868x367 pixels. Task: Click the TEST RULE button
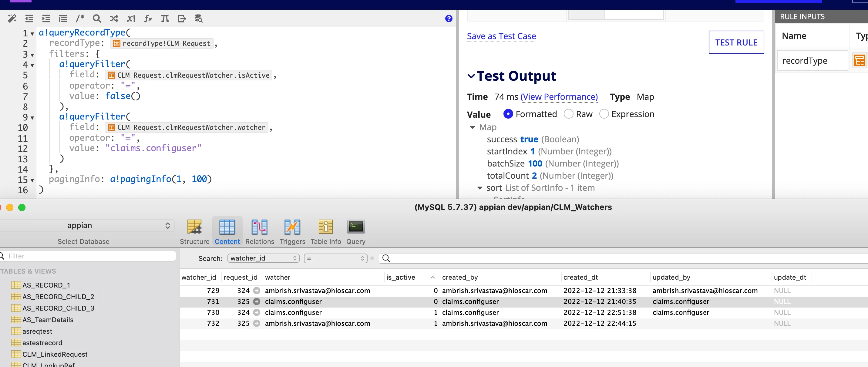coord(736,42)
